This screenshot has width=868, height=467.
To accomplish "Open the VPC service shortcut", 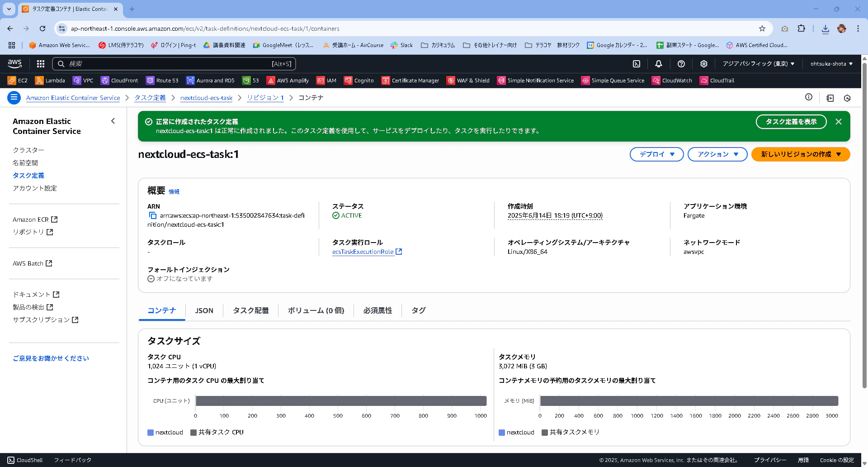I will click(83, 81).
